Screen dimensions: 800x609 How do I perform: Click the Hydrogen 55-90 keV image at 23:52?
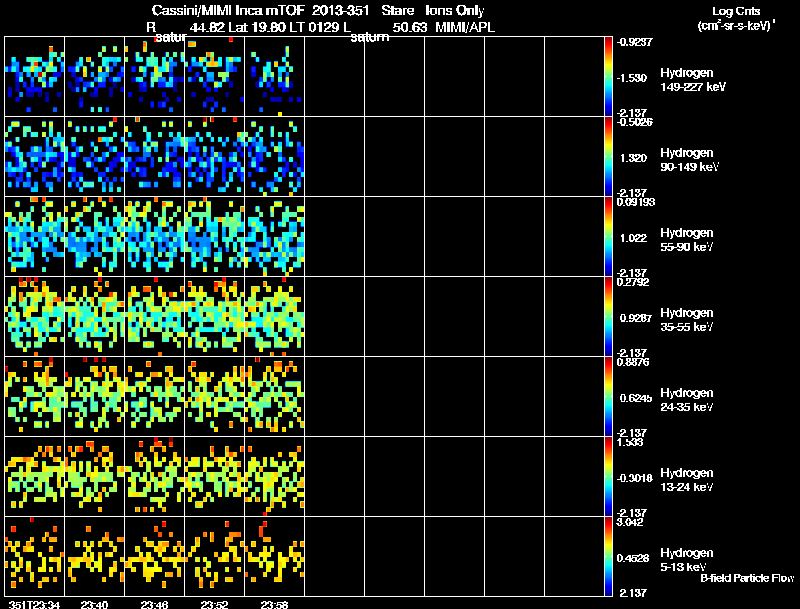click(x=215, y=237)
